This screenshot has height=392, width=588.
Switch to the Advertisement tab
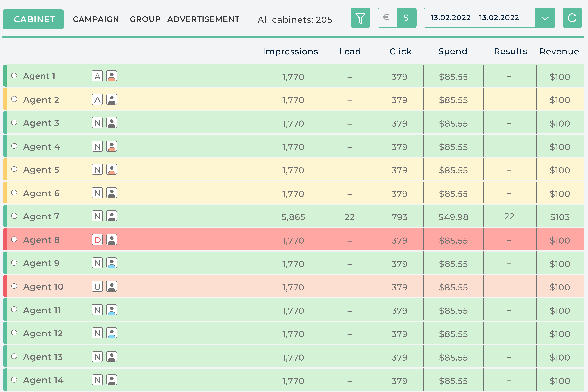point(203,19)
